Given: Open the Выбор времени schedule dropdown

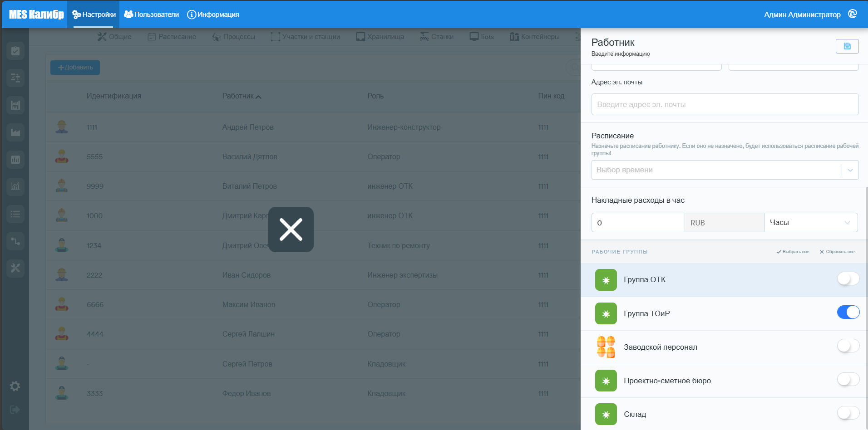Looking at the screenshot, I should 725,170.
